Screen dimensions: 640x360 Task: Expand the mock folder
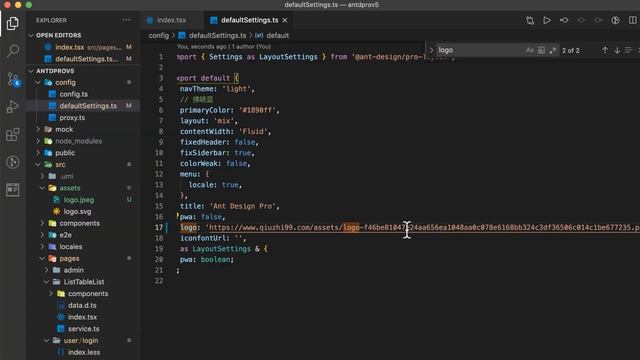click(x=38, y=129)
